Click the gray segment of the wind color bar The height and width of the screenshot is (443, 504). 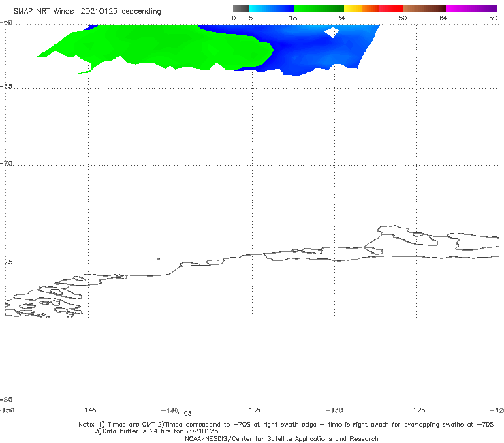pyautogui.click(x=241, y=8)
